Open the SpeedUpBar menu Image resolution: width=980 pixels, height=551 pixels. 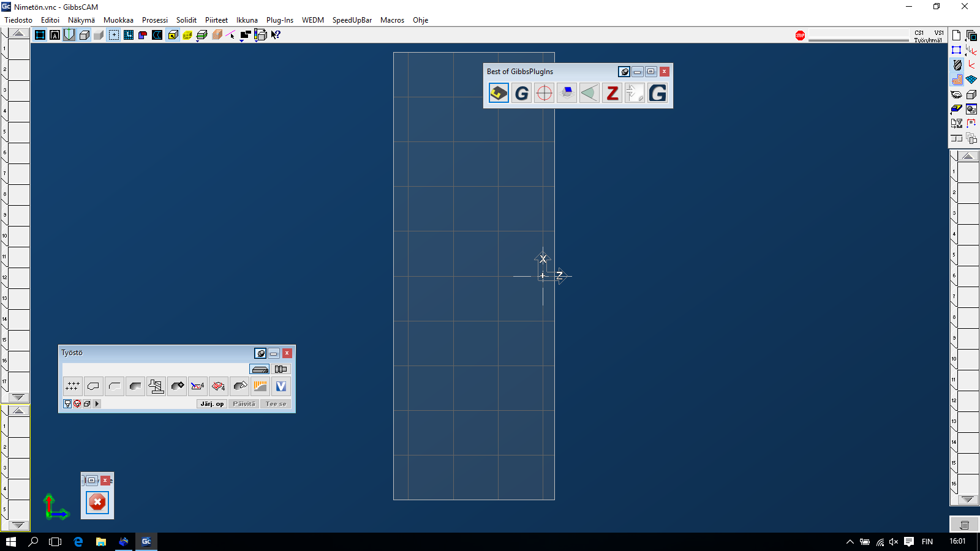[x=352, y=20]
